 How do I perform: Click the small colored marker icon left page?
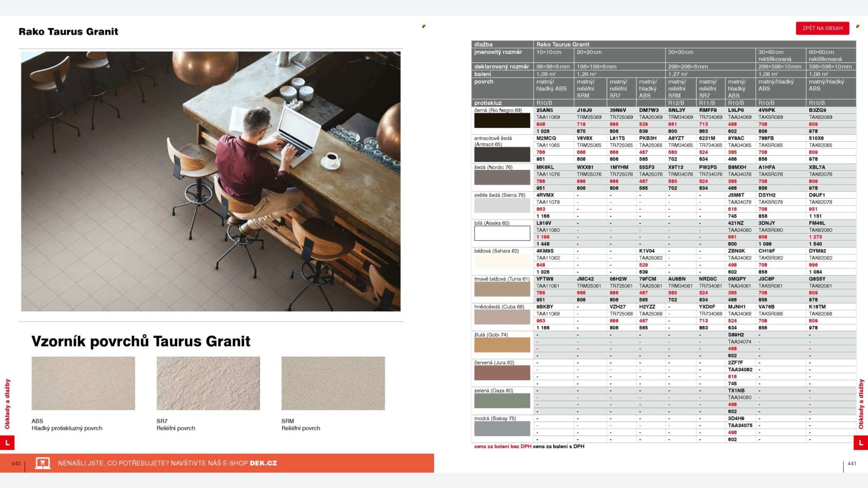pos(424,26)
